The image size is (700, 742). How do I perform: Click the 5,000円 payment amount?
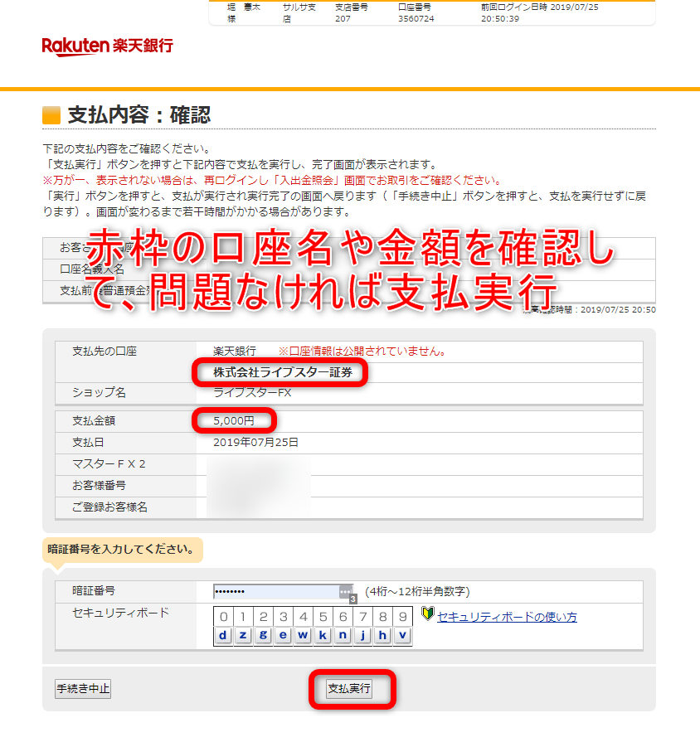click(234, 420)
